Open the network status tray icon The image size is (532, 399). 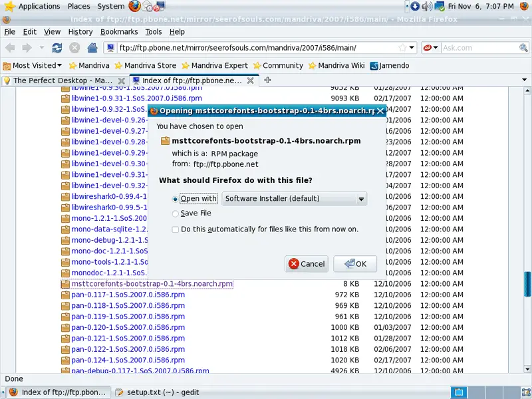[440, 6]
